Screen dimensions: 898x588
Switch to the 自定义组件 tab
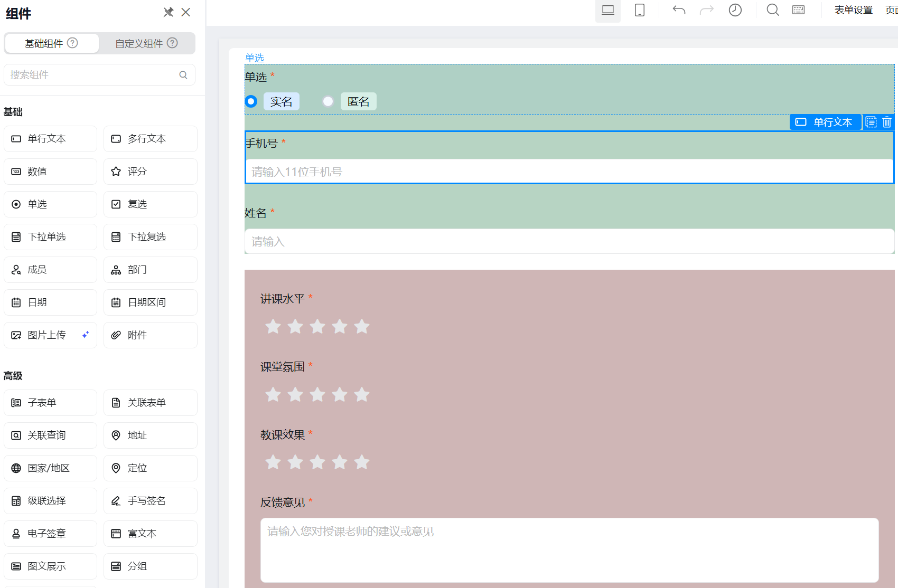(x=146, y=43)
